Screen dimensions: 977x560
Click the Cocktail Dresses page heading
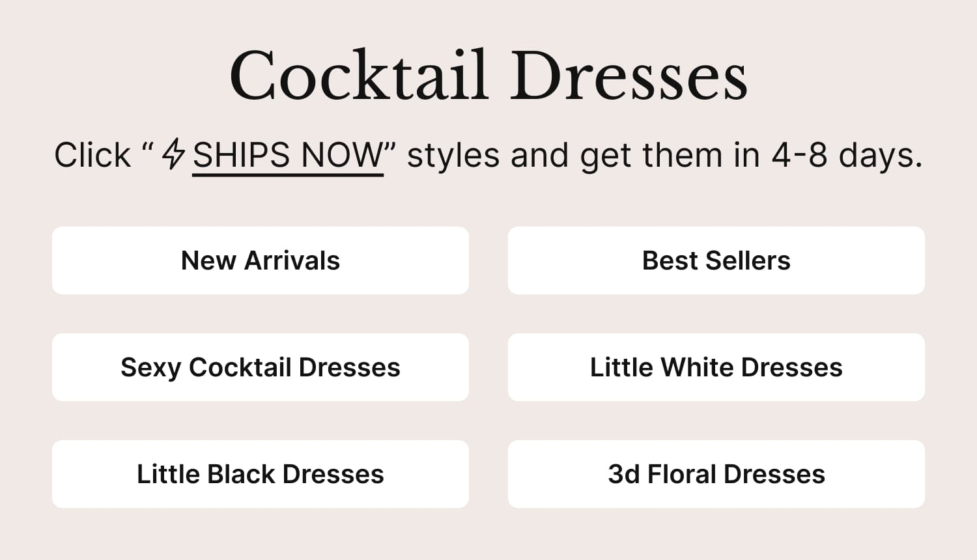click(x=488, y=76)
